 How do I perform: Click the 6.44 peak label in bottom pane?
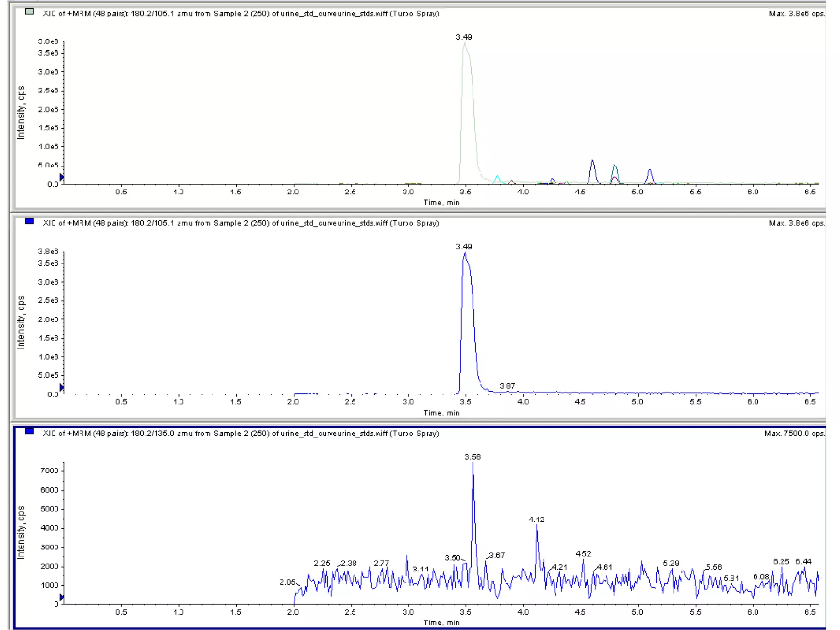tap(803, 562)
